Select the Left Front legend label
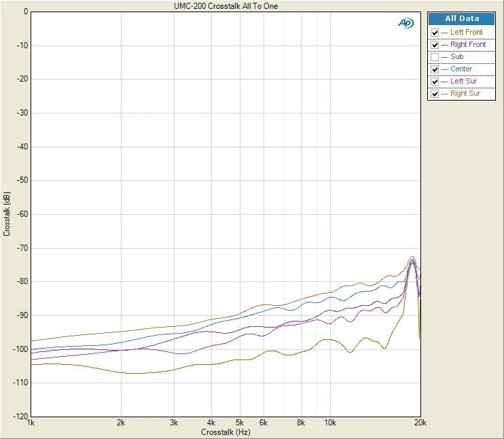Viewport: 504px width, 439px height. [466, 33]
